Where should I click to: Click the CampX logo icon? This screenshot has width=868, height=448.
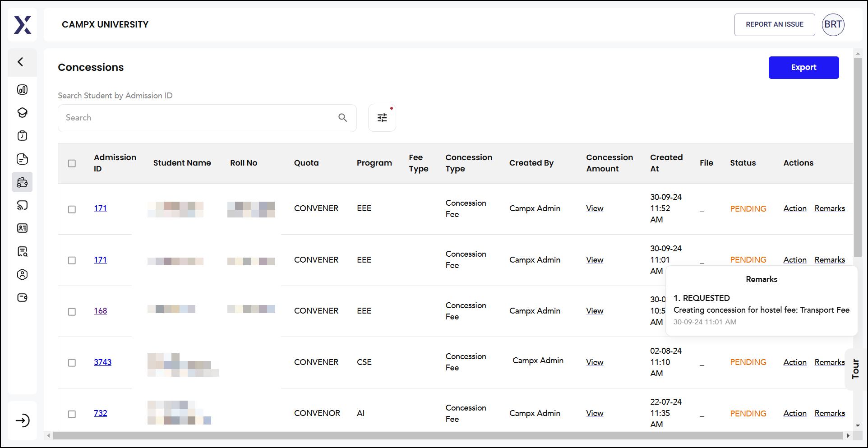pyautogui.click(x=23, y=25)
